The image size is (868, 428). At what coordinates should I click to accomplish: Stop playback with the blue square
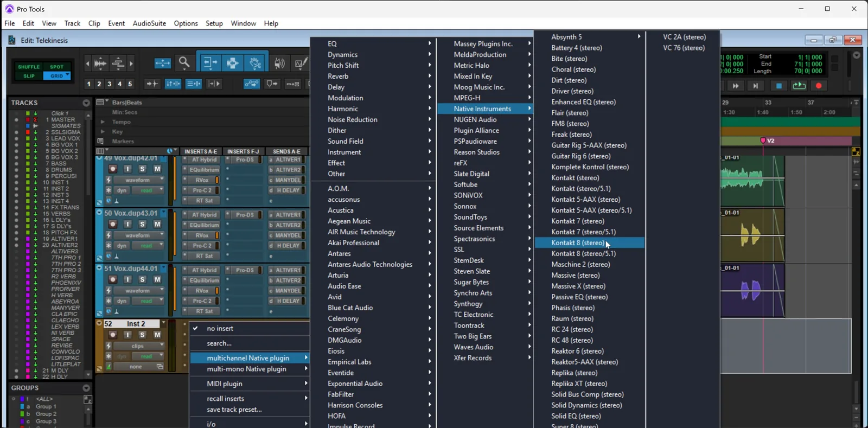[779, 86]
